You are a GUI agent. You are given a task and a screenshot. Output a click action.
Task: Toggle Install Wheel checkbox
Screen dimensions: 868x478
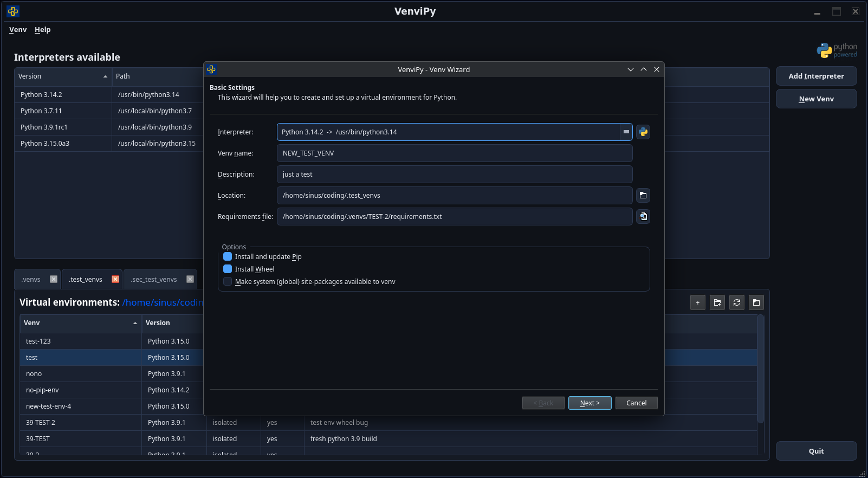[x=228, y=269]
